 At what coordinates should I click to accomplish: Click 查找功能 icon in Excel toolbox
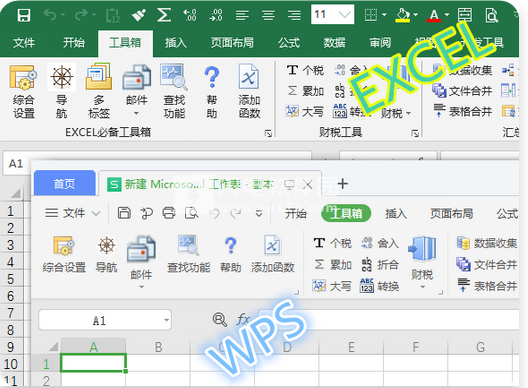[174, 77]
